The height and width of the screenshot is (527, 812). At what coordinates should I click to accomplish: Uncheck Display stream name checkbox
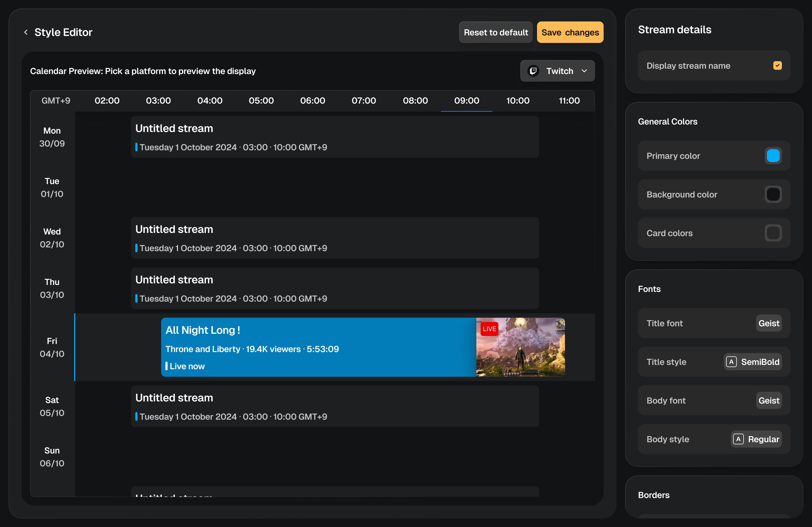click(x=778, y=65)
